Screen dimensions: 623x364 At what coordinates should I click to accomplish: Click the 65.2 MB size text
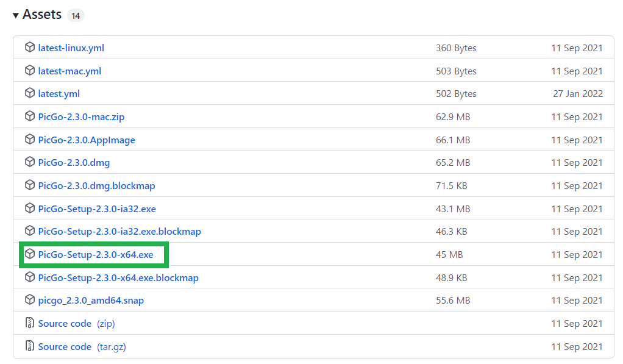point(453,163)
